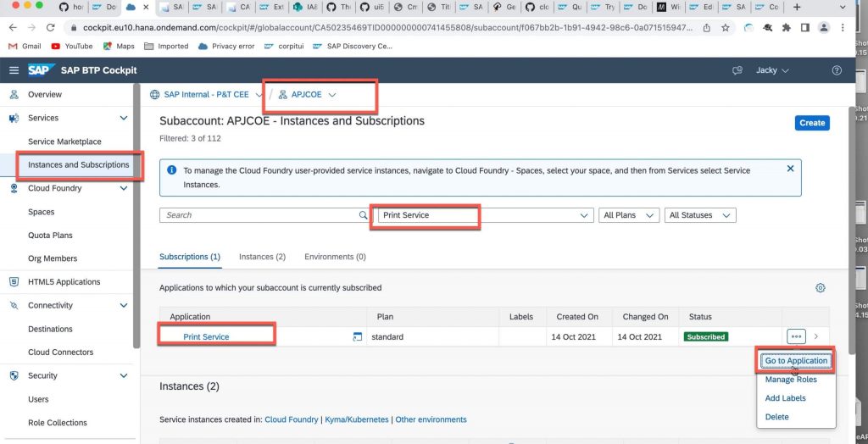Open the Chrome three-dot menu
The width and height of the screenshot is (868, 444).
843,28
